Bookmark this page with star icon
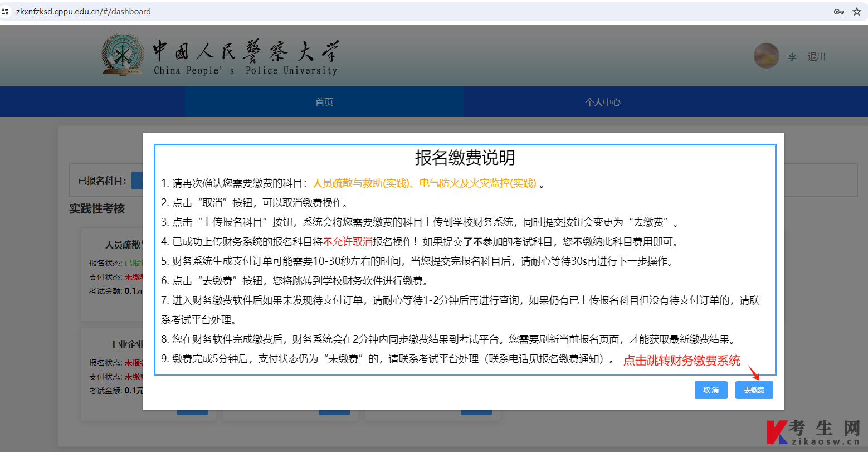 pos(857,12)
